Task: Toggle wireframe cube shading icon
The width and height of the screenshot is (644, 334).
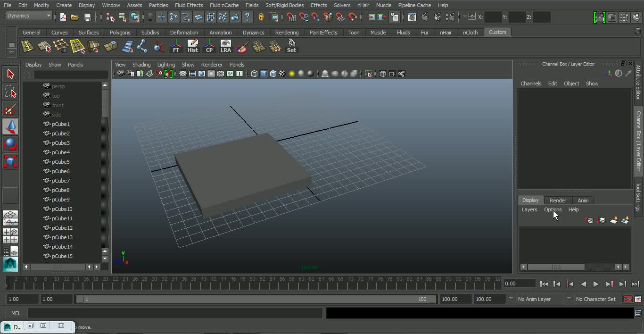Action: click(x=254, y=74)
